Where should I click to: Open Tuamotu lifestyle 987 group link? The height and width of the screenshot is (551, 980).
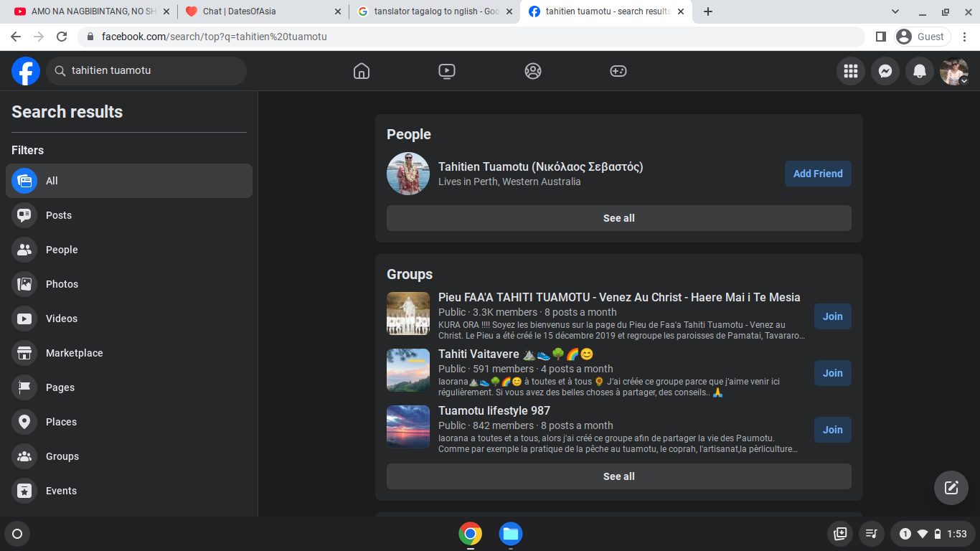click(x=494, y=411)
